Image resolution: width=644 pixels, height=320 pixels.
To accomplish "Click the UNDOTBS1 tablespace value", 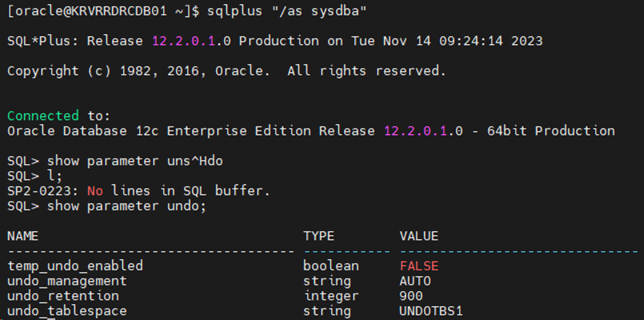I will [x=429, y=311].
